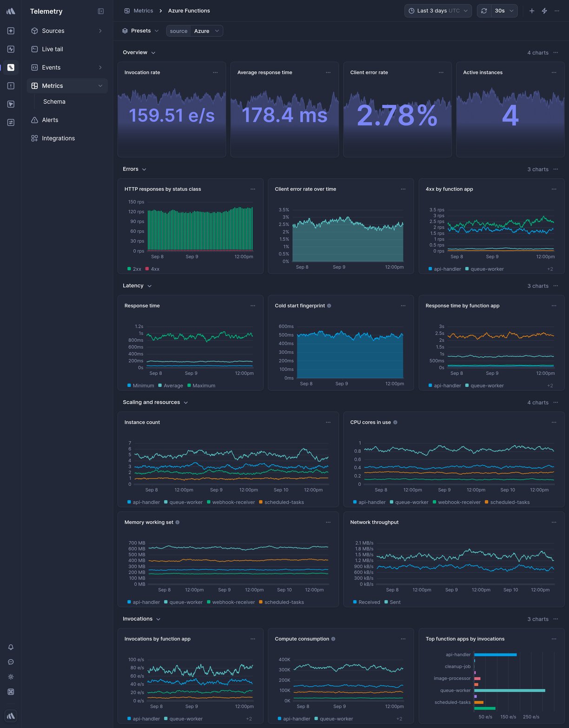
Task: Toggle theme with sun icon
Action: [x=11, y=677]
